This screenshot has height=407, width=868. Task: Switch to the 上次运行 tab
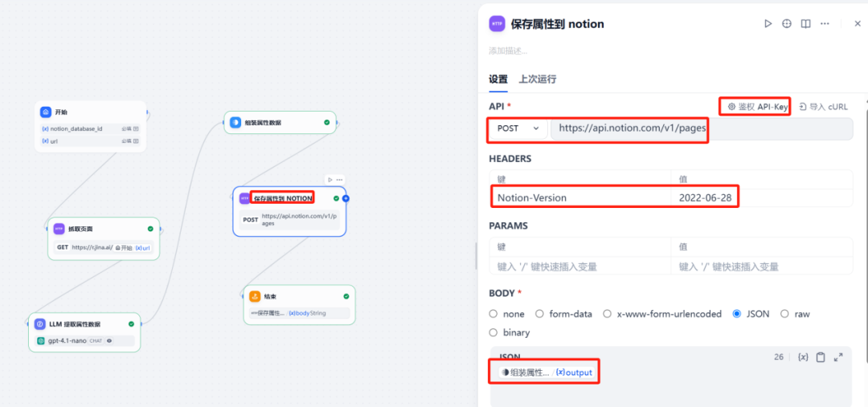538,79
